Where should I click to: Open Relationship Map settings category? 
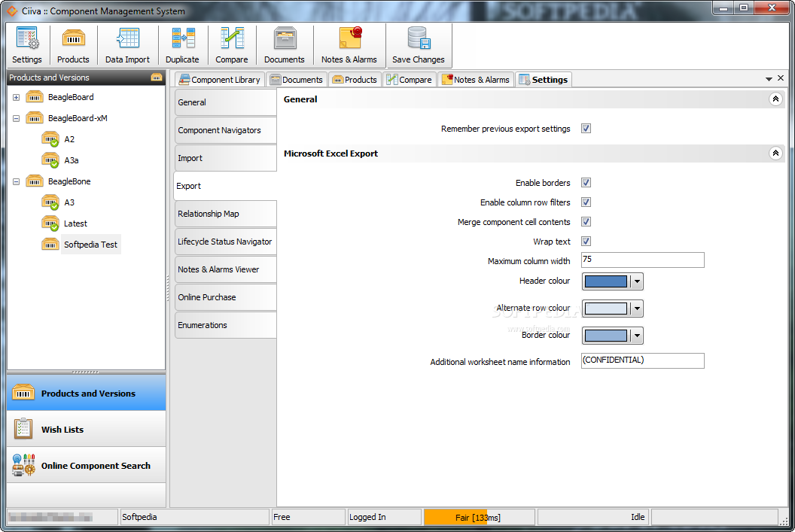226,214
